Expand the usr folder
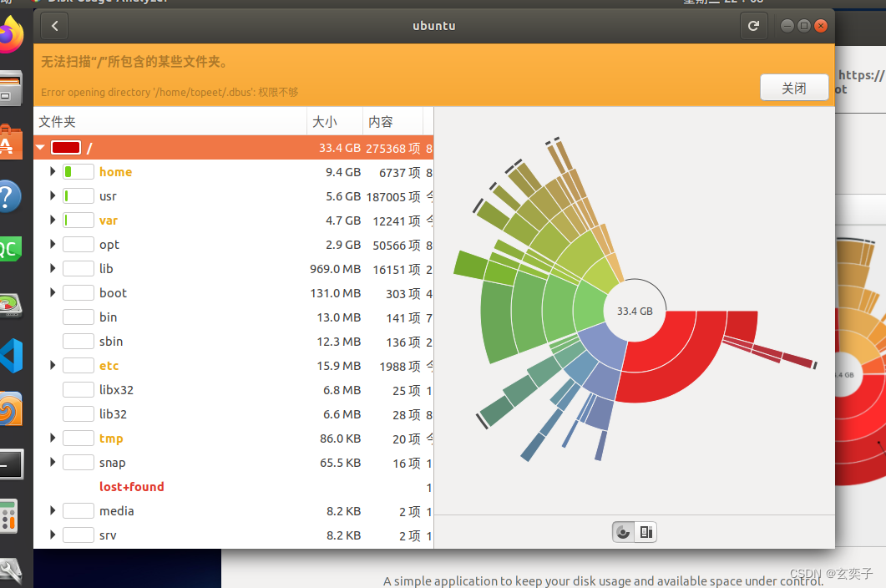The width and height of the screenshot is (886, 588). [x=53, y=196]
